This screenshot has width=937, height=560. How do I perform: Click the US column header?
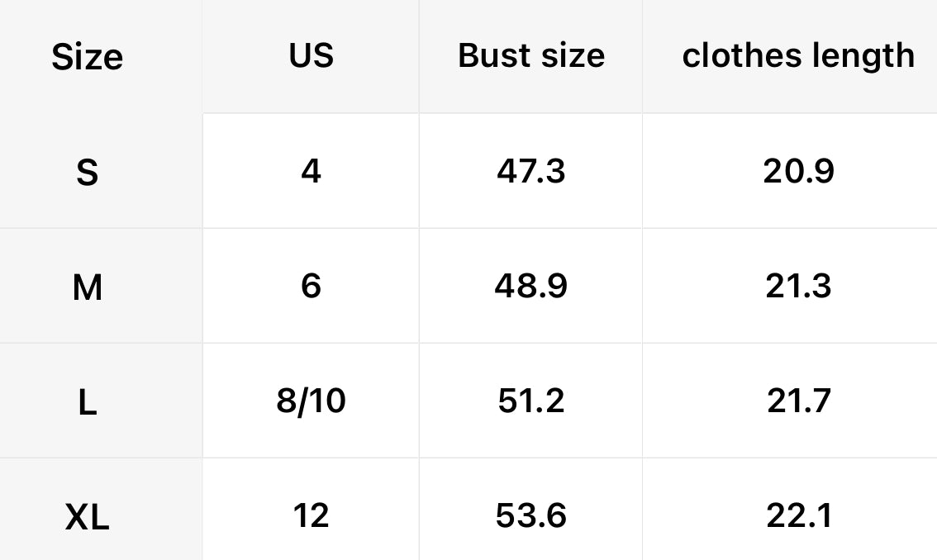312,55
